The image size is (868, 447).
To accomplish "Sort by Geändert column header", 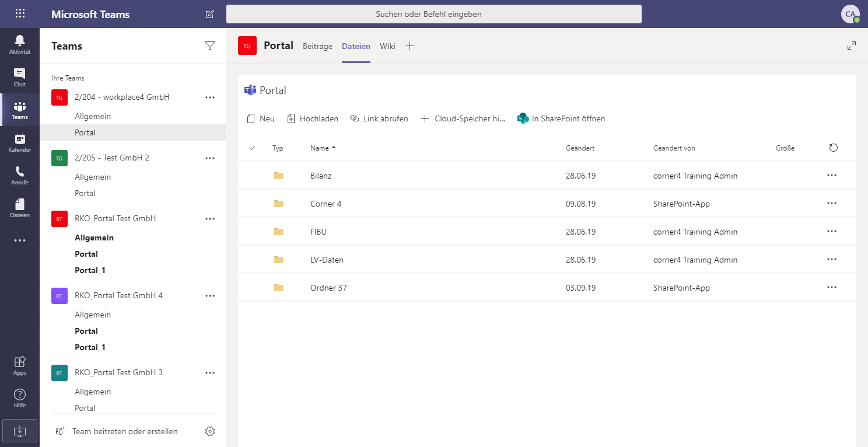I will coord(580,148).
